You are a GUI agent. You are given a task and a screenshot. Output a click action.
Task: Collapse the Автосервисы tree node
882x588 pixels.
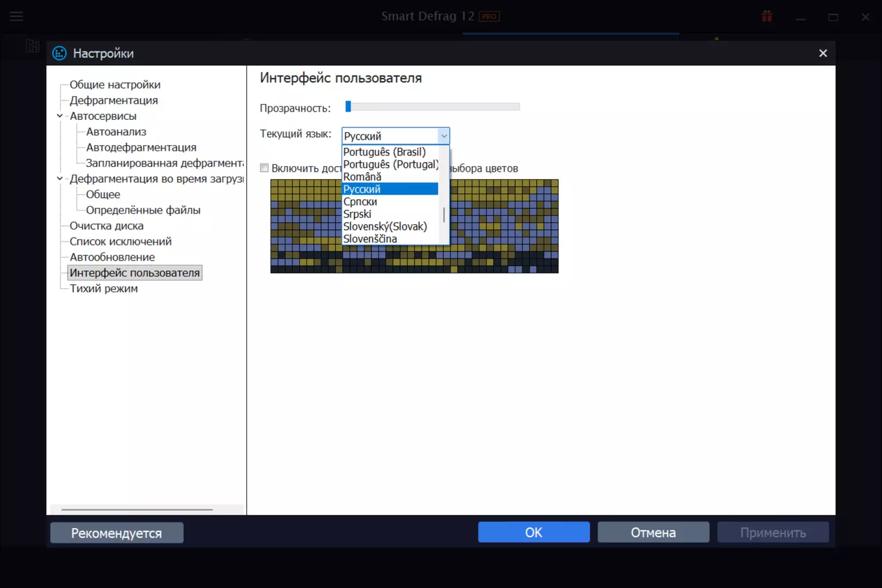pos(59,116)
